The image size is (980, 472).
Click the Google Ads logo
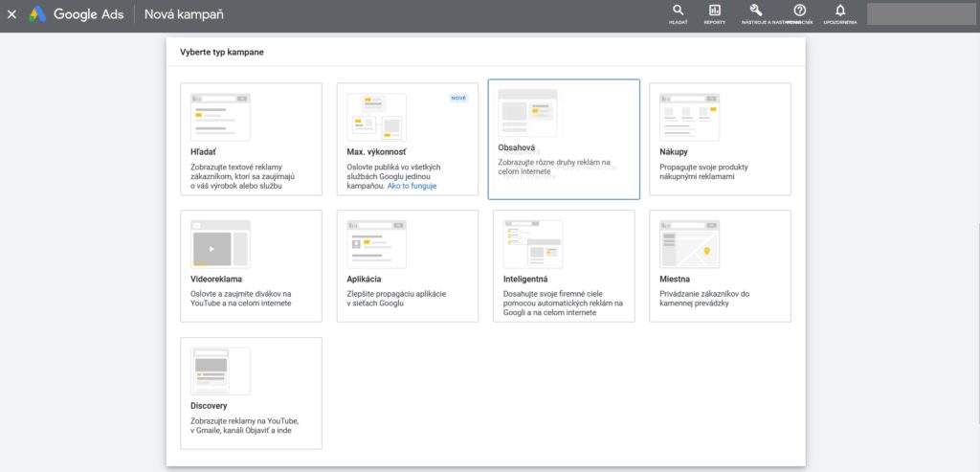pos(37,13)
